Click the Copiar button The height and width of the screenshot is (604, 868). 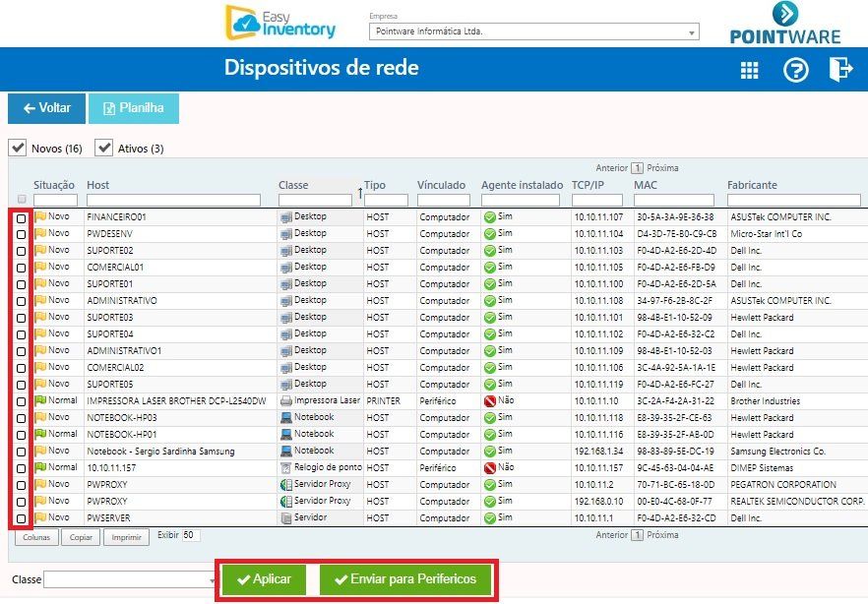tap(81, 537)
